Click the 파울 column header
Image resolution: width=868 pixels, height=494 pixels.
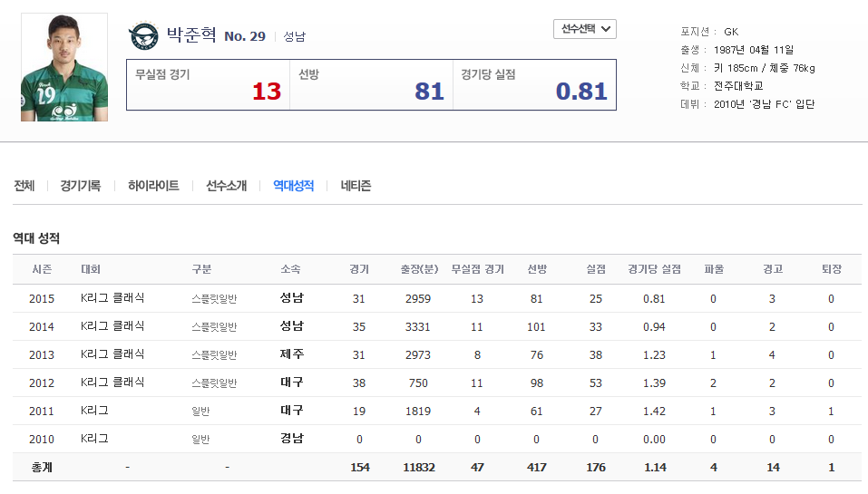pyautogui.click(x=714, y=269)
